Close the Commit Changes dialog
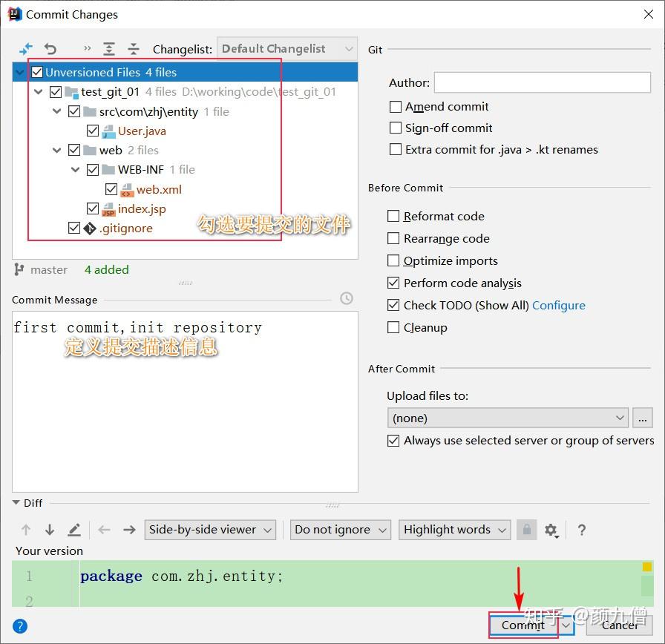Screen dimensions: 665x644 point(648,14)
